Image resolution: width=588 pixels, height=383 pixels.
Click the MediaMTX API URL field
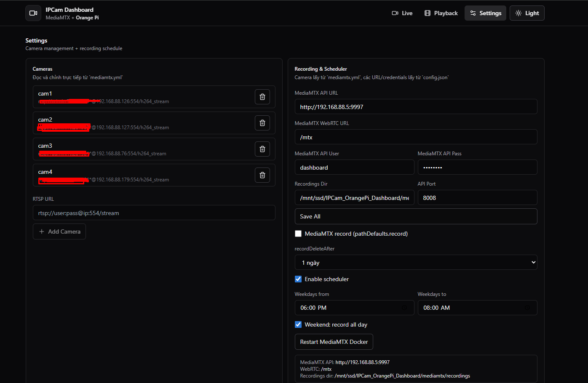click(x=416, y=107)
